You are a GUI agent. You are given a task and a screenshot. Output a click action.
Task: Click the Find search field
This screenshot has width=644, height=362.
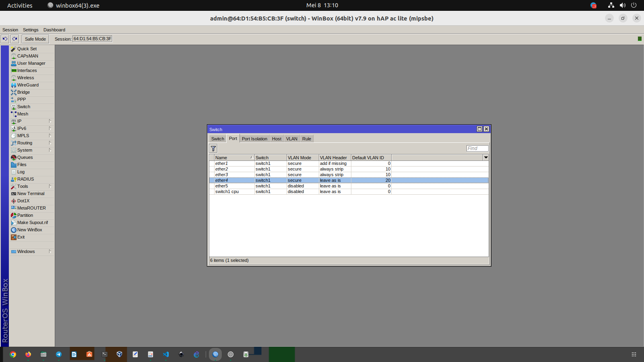(x=477, y=148)
